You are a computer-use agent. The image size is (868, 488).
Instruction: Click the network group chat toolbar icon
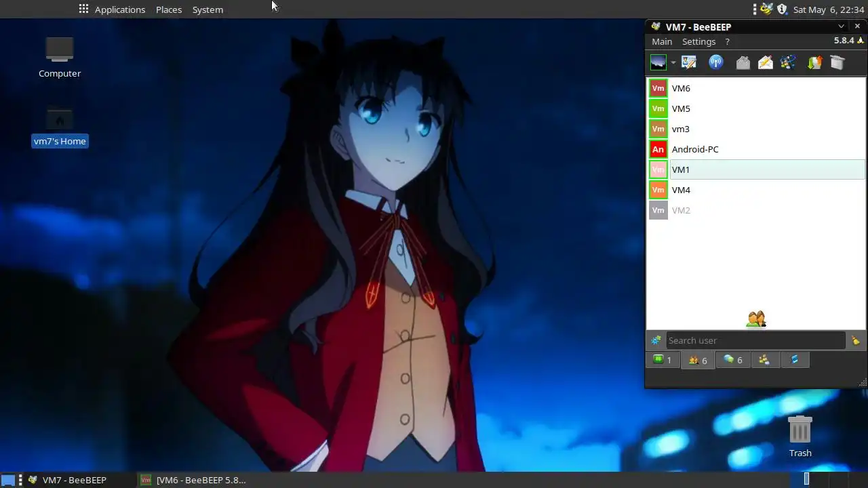coord(788,62)
